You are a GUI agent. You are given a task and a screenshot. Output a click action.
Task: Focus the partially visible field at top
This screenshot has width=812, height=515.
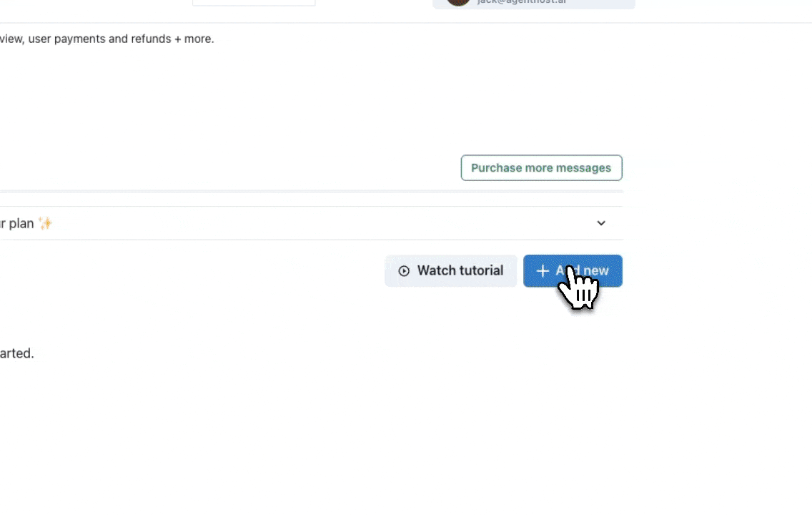pyautogui.click(x=254, y=3)
